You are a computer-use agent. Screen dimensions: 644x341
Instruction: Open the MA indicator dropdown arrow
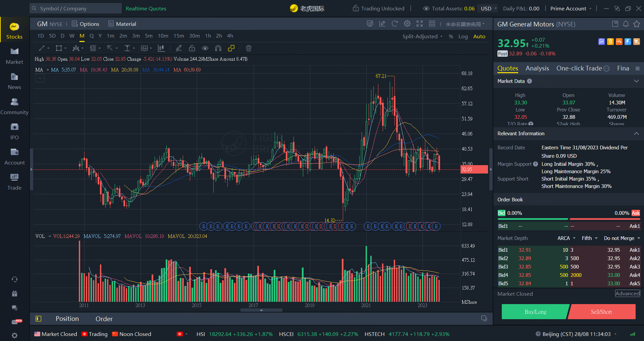(48, 70)
